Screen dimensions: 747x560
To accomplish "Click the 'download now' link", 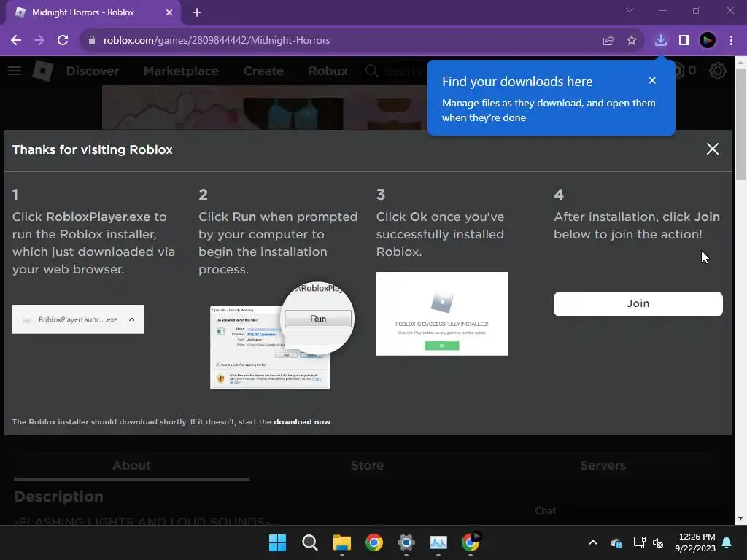I will pos(302,422).
